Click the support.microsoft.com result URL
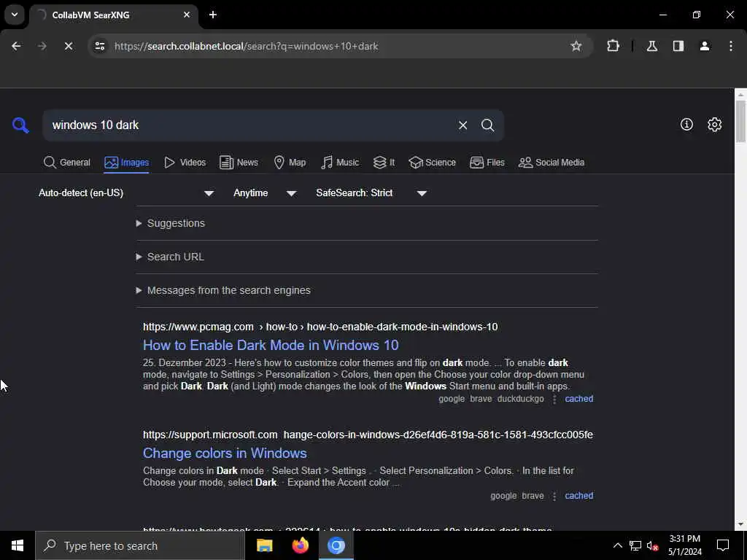Image resolution: width=747 pixels, height=560 pixels. click(x=368, y=435)
